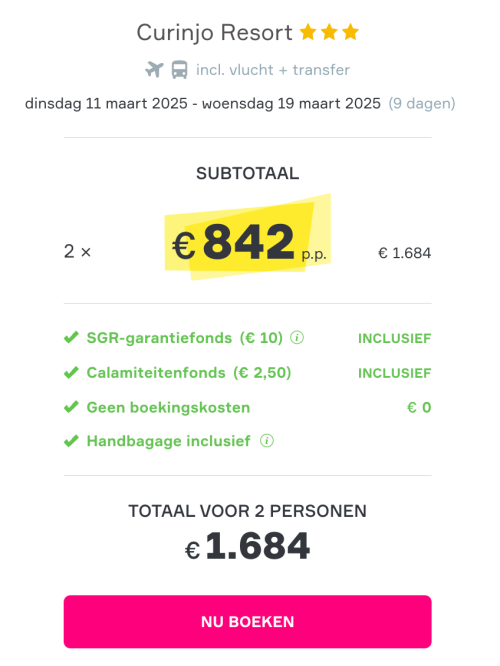The image size is (500, 666).
Task: Click the Geen boekingskosten label
Action: 168,407
